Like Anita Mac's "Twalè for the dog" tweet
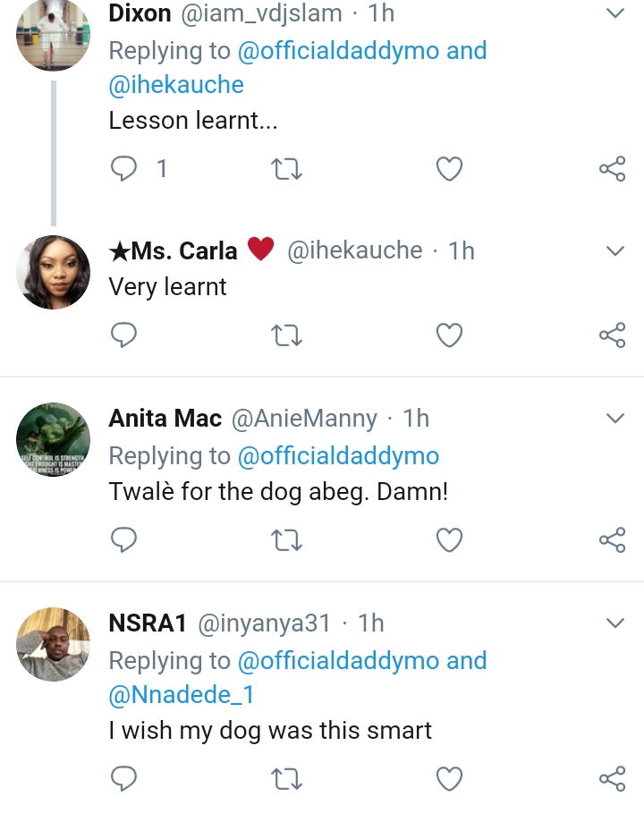 click(x=449, y=539)
